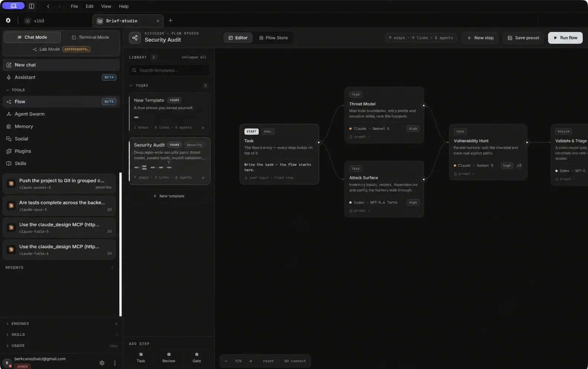Click collapse all in Library
Image resolution: width=588 pixels, height=369 pixels.
point(194,57)
